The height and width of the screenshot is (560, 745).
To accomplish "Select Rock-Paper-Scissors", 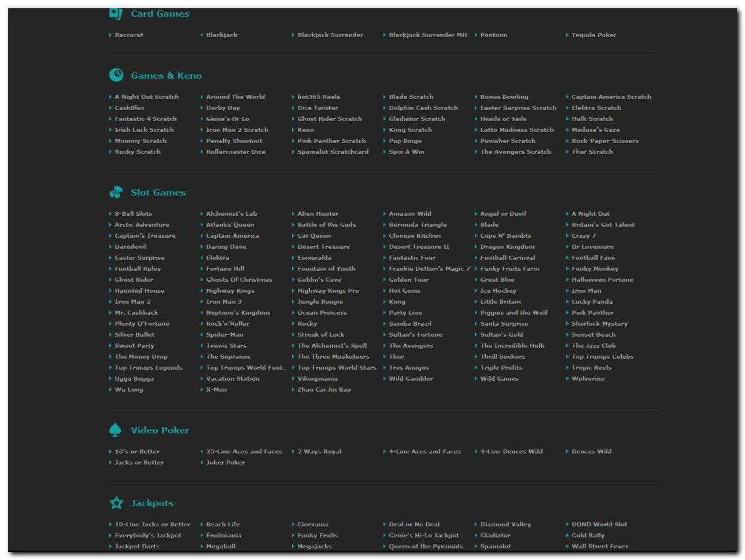I will [605, 141].
